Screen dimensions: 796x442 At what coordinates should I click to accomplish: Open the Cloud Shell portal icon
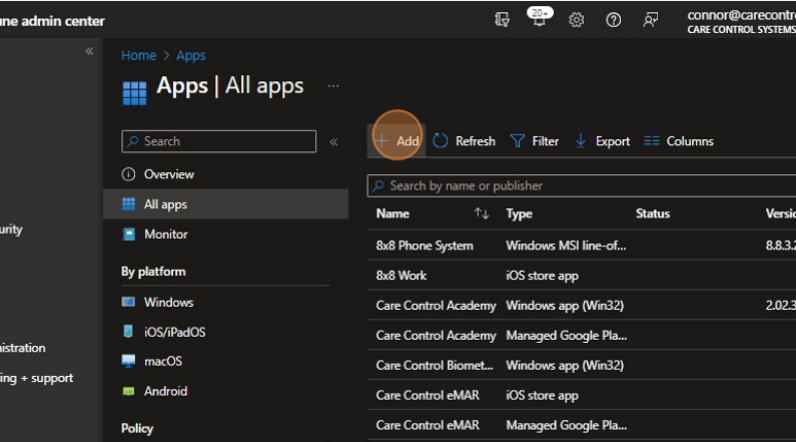click(502, 20)
